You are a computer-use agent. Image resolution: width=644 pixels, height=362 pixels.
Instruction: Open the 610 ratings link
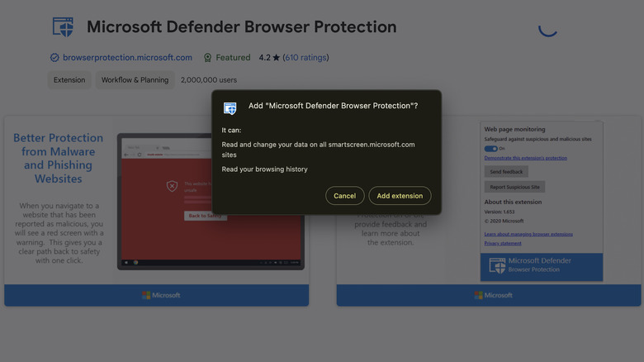305,58
